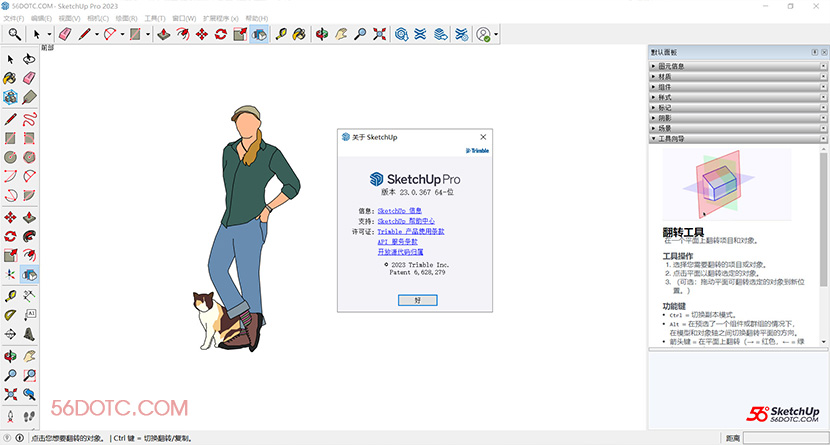Choose the Push/Pull tool in top toolbar

click(x=160, y=34)
